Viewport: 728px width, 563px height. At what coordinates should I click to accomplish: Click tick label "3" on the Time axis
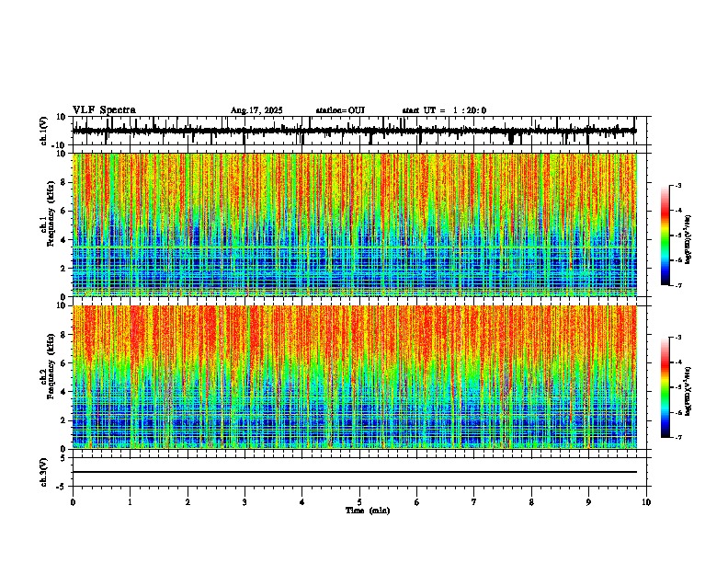245,502
